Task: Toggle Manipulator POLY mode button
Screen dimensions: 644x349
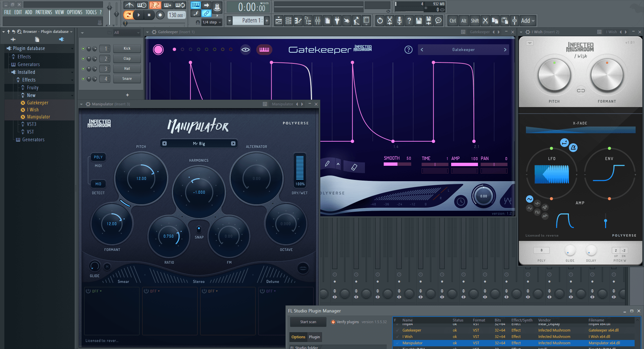Action: pyautogui.click(x=98, y=157)
